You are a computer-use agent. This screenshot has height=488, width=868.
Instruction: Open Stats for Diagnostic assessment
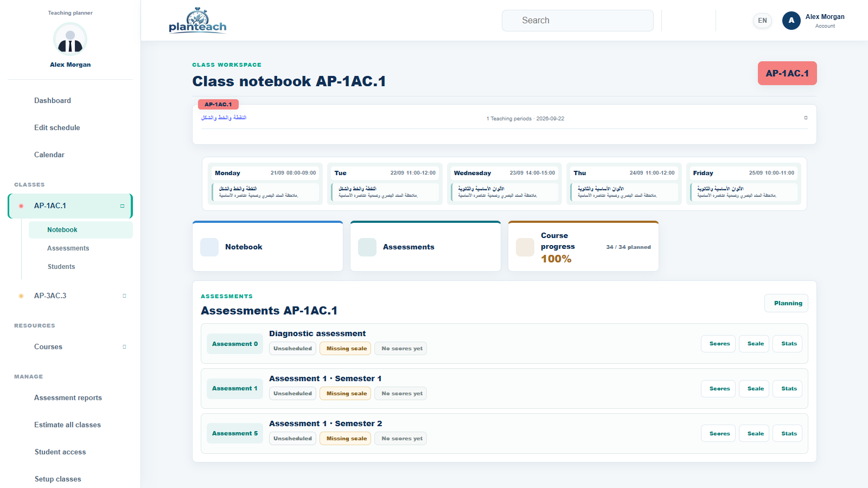coord(787,344)
